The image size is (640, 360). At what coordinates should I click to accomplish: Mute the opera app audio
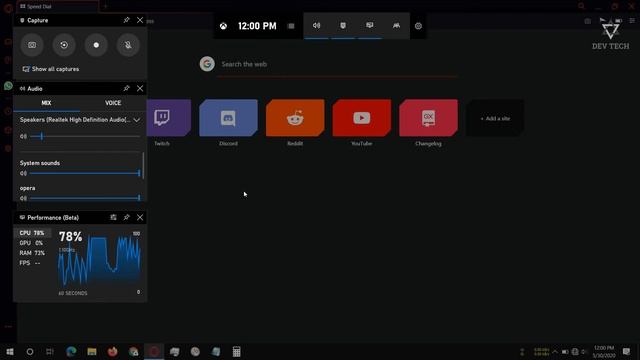point(23,198)
